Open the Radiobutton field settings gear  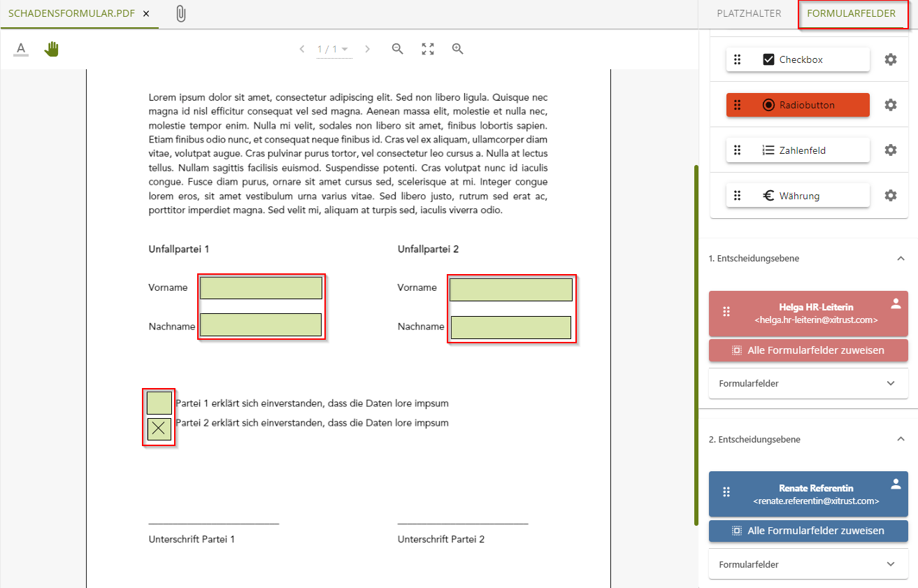point(890,104)
